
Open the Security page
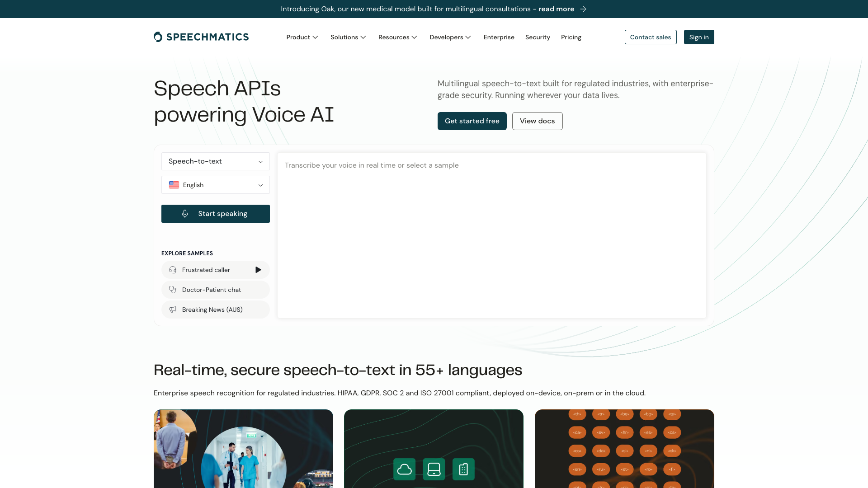click(538, 37)
